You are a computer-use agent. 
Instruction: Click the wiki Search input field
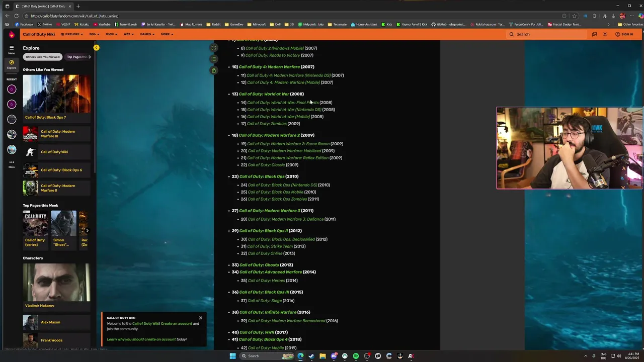[x=547, y=34]
